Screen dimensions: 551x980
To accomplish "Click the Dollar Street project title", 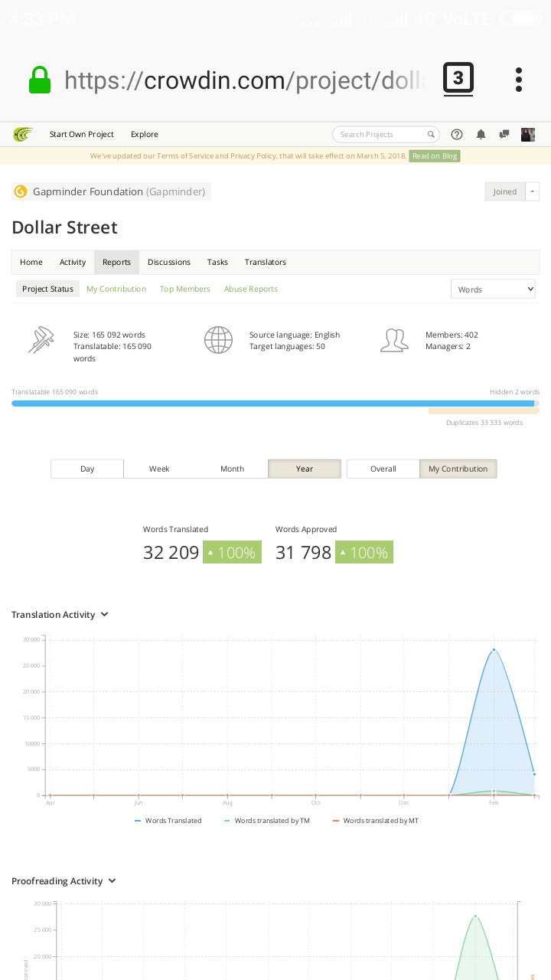I will pos(64,227).
